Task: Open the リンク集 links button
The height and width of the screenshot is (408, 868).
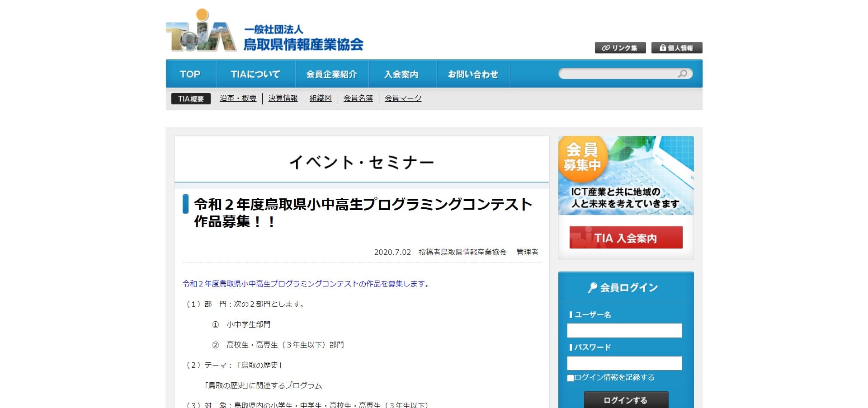Action: pyautogui.click(x=620, y=48)
